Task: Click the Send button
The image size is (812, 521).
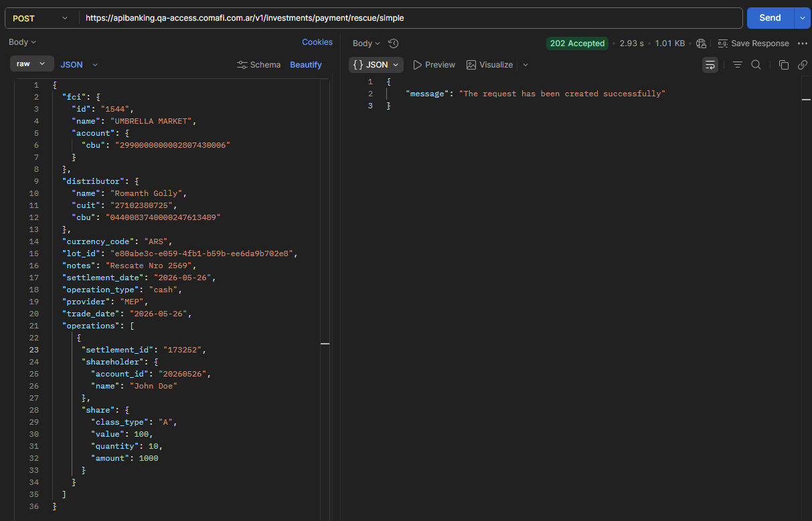Action: click(x=770, y=18)
